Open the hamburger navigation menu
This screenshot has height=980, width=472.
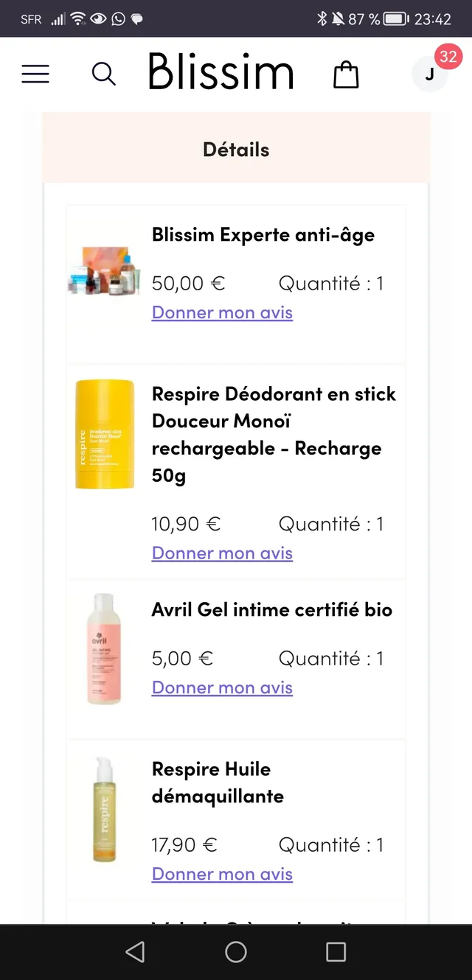coord(35,74)
